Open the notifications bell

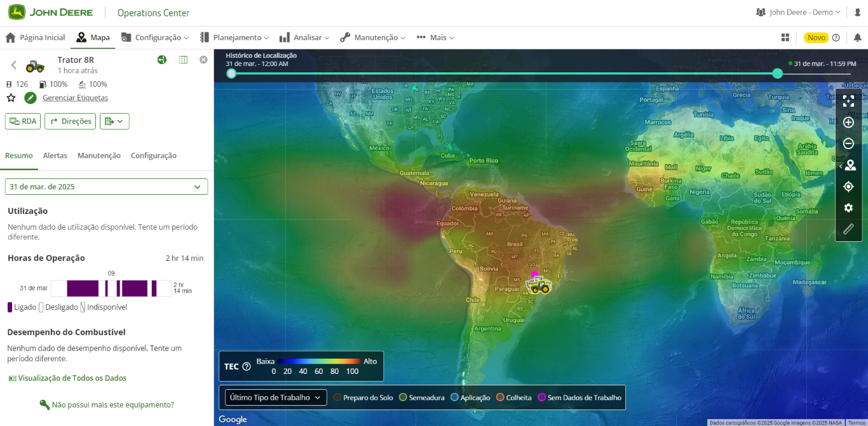pyautogui.click(x=857, y=37)
